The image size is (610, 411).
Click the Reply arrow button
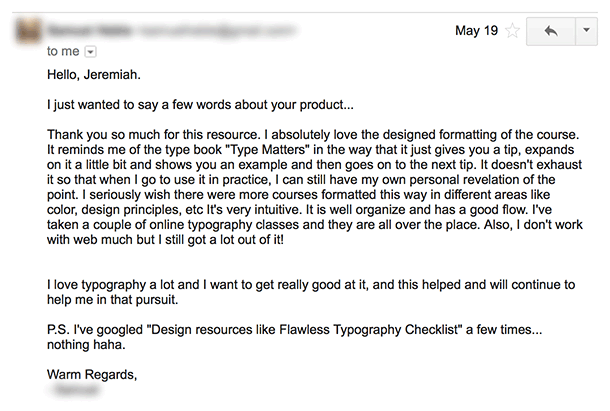[549, 31]
